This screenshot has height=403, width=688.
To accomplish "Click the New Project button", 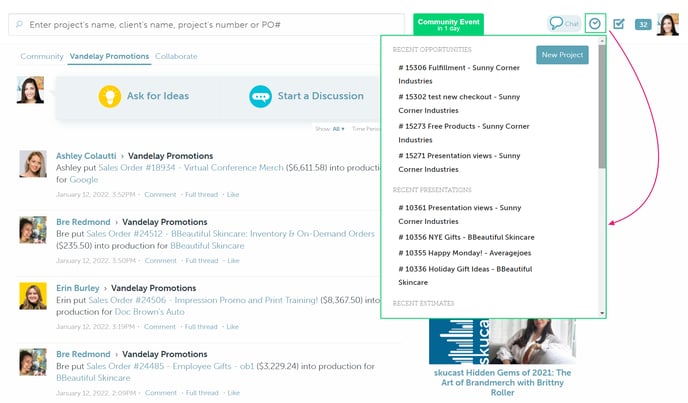I will pos(562,55).
